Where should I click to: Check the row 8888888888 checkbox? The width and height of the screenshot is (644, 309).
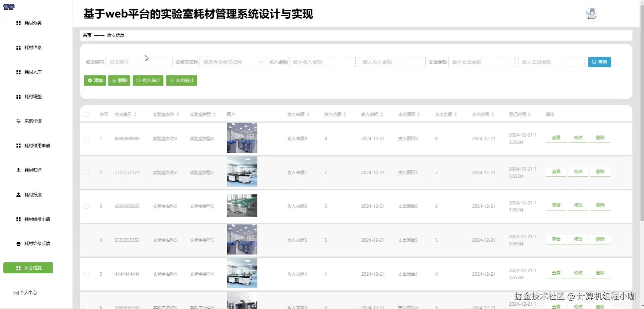pyautogui.click(x=87, y=139)
